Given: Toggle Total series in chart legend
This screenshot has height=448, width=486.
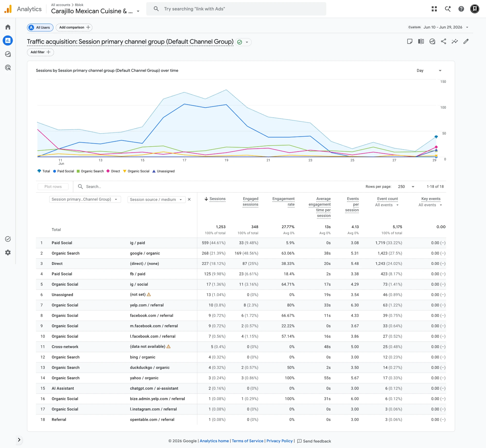Looking at the screenshot, I should point(44,171).
